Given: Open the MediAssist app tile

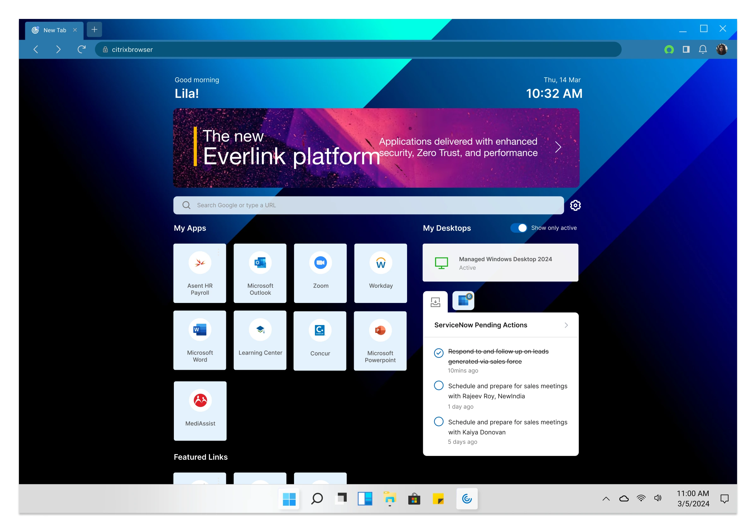Looking at the screenshot, I should click(x=200, y=411).
